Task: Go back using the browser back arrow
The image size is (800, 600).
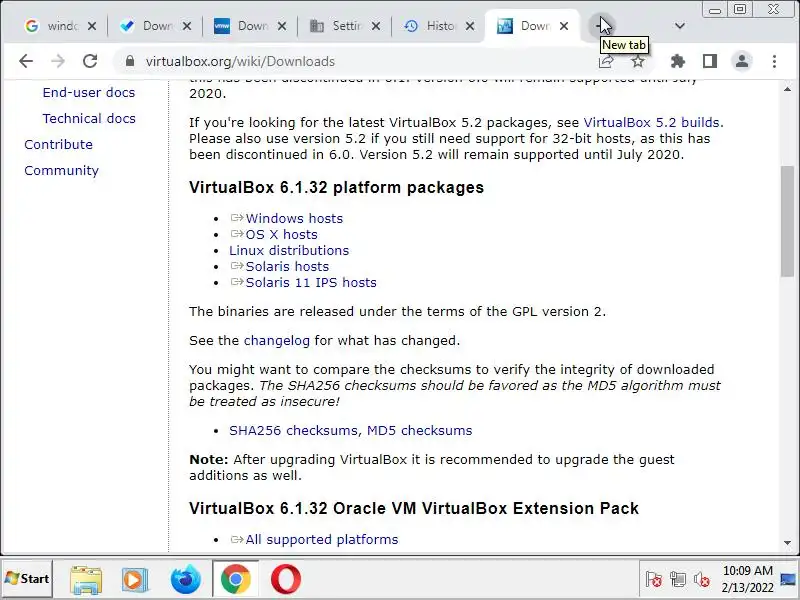Action: pyautogui.click(x=26, y=61)
